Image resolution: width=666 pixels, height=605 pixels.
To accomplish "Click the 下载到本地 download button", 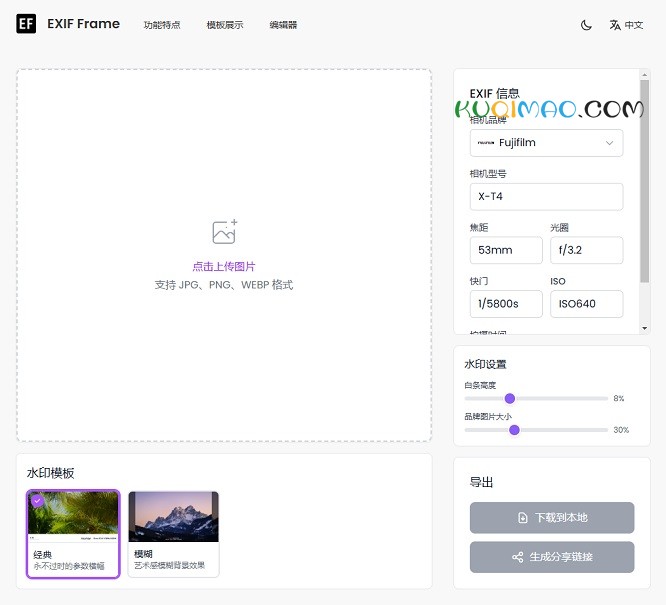I will (552, 517).
